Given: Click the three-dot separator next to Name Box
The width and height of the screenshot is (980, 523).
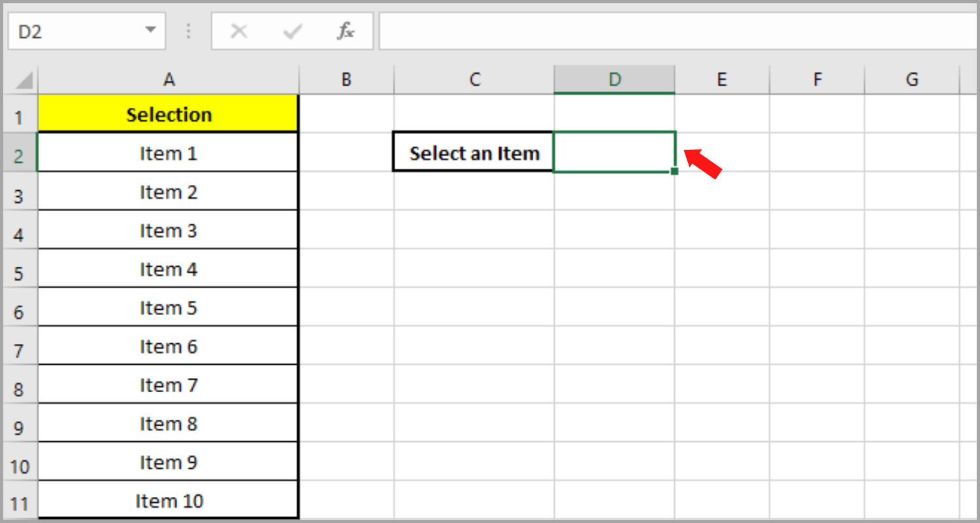Looking at the screenshot, I should (x=188, y=31).
